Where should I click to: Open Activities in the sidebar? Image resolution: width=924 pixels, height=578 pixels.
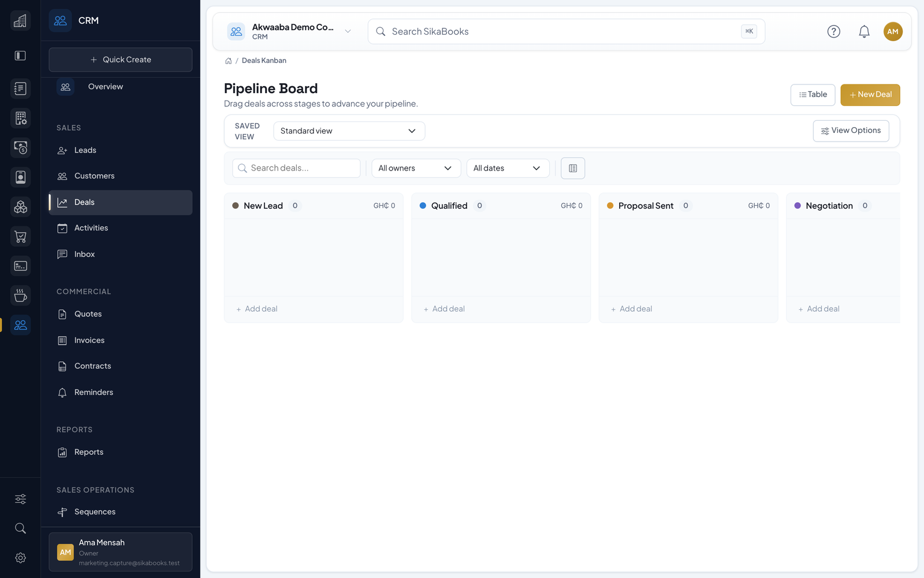point(121,228)
